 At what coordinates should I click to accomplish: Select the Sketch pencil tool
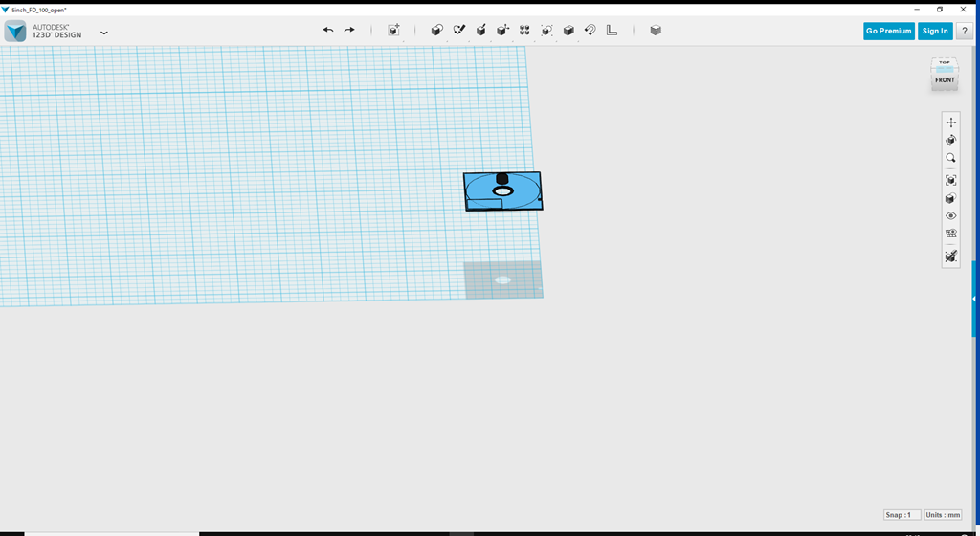point(458,31)
